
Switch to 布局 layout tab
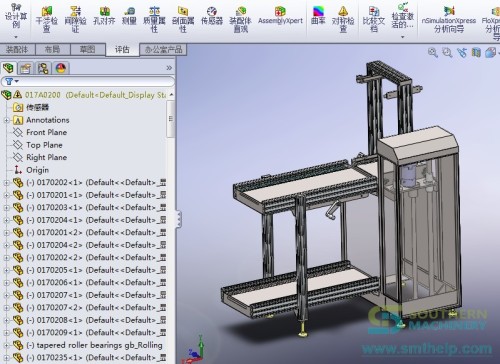pos(52,50)
